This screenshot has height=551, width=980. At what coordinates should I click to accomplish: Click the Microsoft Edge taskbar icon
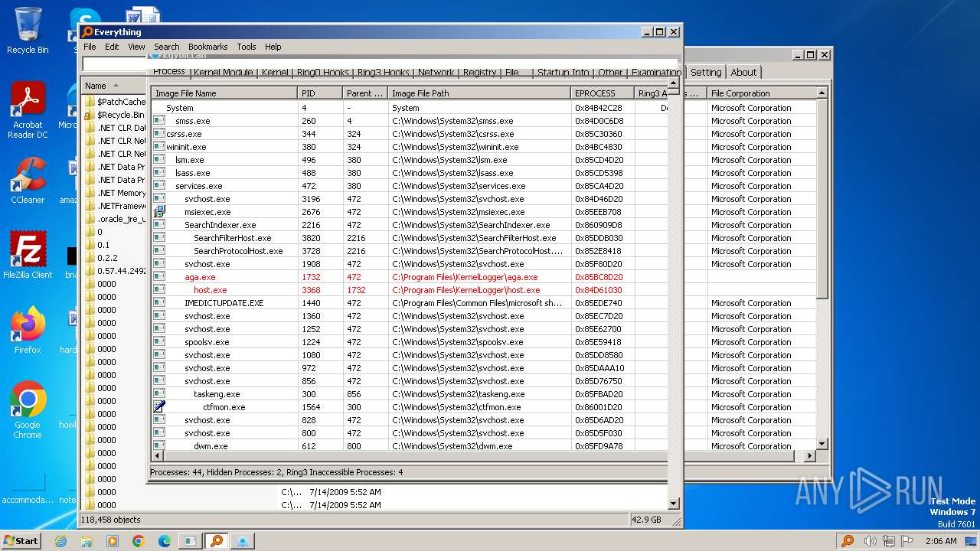[x=165, y=541]
